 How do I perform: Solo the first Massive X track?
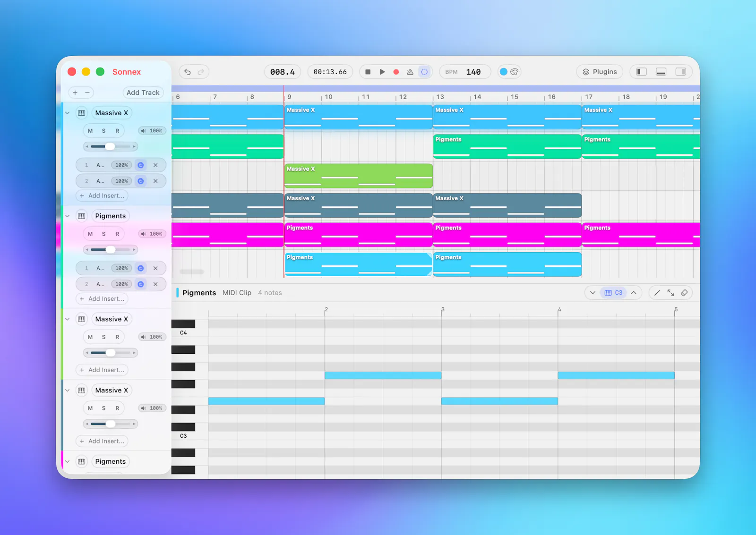tap(104, 131)
